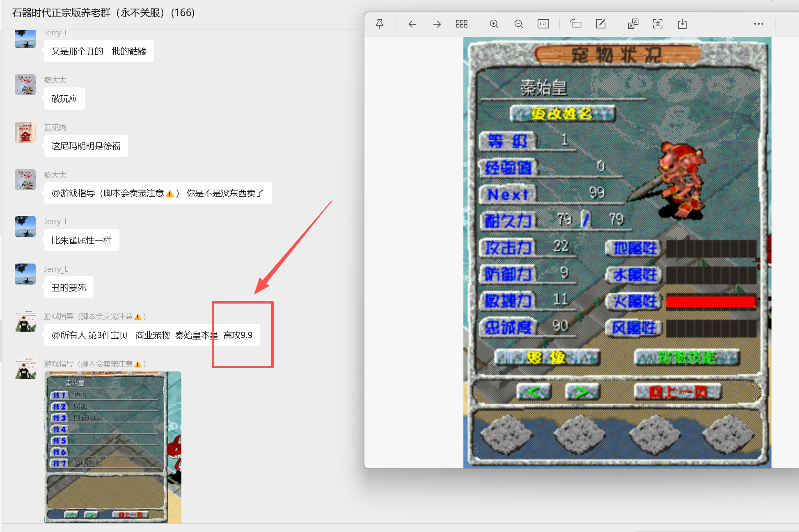Extract text from image (OCR)
Image resolution: width=799 pixels, height=532 pixels.
click(x=658, y=24)
